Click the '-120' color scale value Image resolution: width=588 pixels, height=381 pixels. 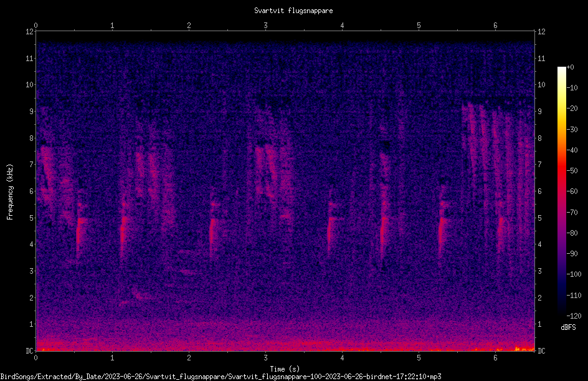(x=574, y=316)
